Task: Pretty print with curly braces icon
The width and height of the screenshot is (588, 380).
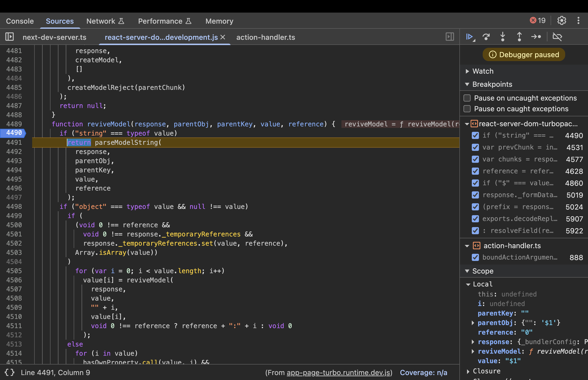Action: 9,372
